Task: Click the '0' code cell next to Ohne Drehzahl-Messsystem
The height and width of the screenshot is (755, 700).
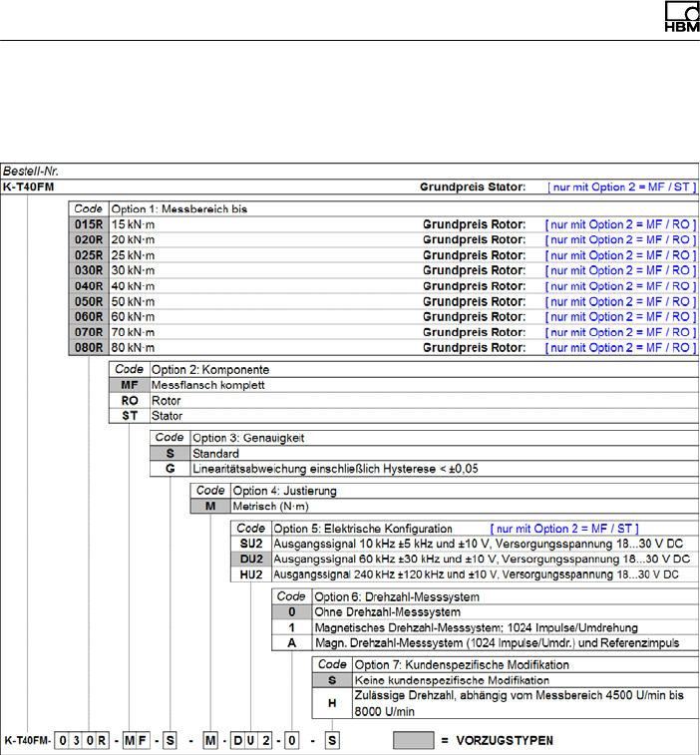Action: pyautogui.click(x=292, y=612)
